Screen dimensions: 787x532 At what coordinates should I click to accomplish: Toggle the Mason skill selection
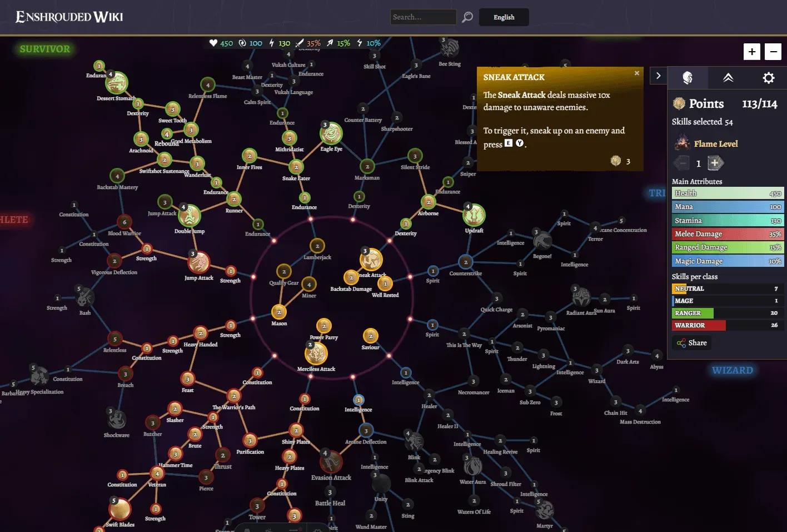point(278,311)
